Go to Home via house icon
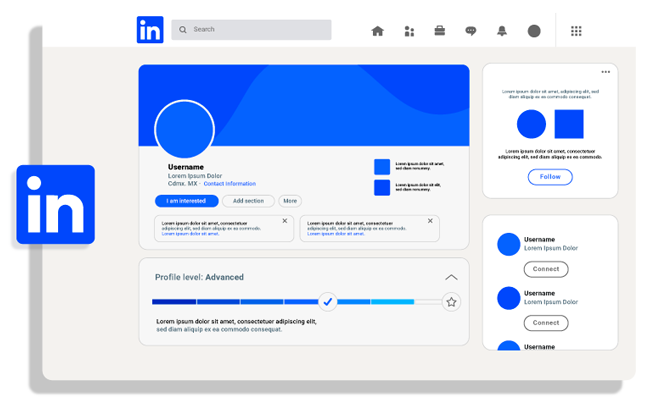 coord(377,31)
